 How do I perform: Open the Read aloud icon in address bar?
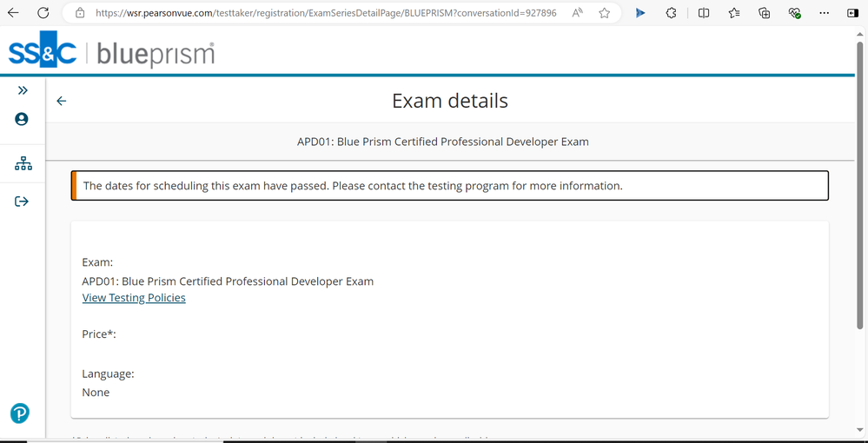tap(578, 13)
